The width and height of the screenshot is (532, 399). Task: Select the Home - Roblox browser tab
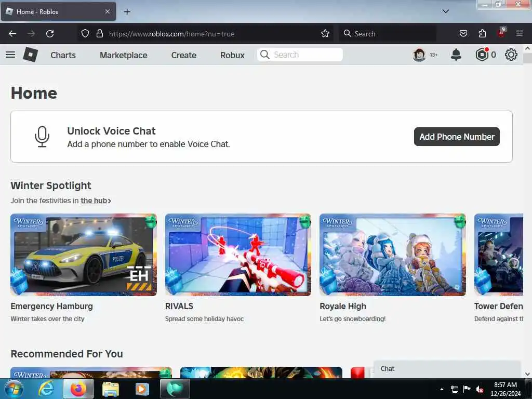point(58,11)
